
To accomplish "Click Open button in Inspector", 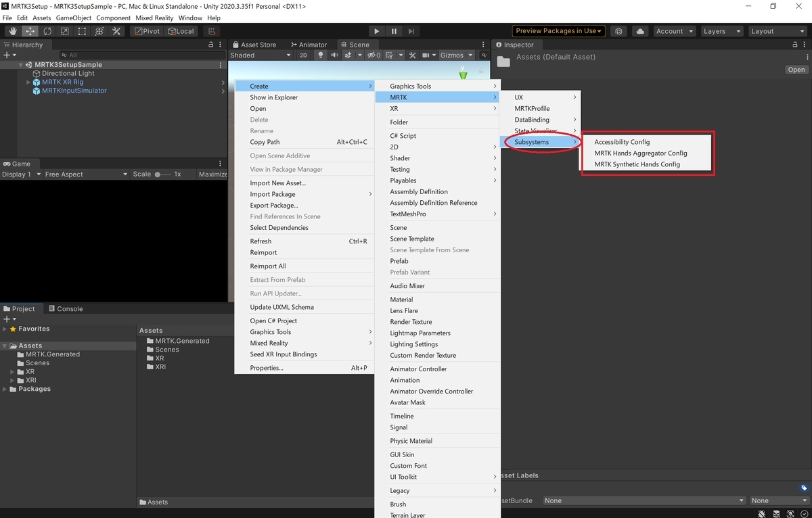I will (x=796, y=70).
